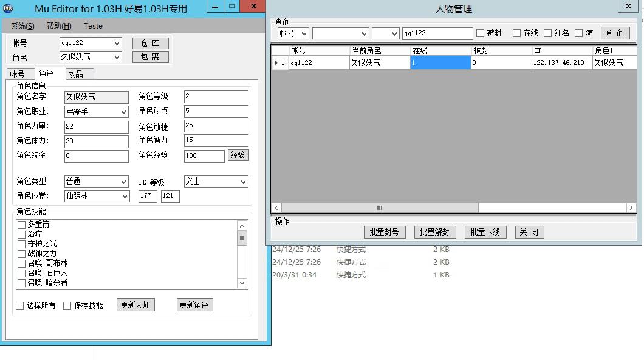Click the skill list scrollbar thumb
Viewport: 644px width, 360px height.
click(x=242, y=238)
